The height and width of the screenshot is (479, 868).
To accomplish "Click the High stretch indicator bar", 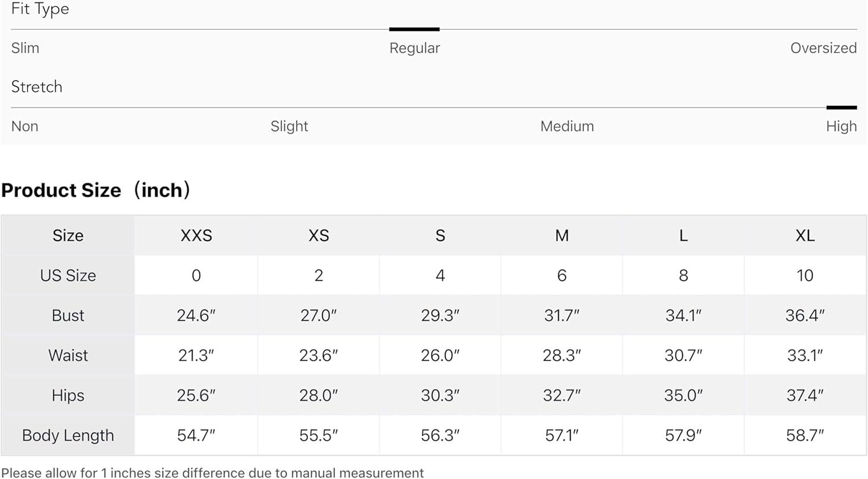I will coord(841,108).
